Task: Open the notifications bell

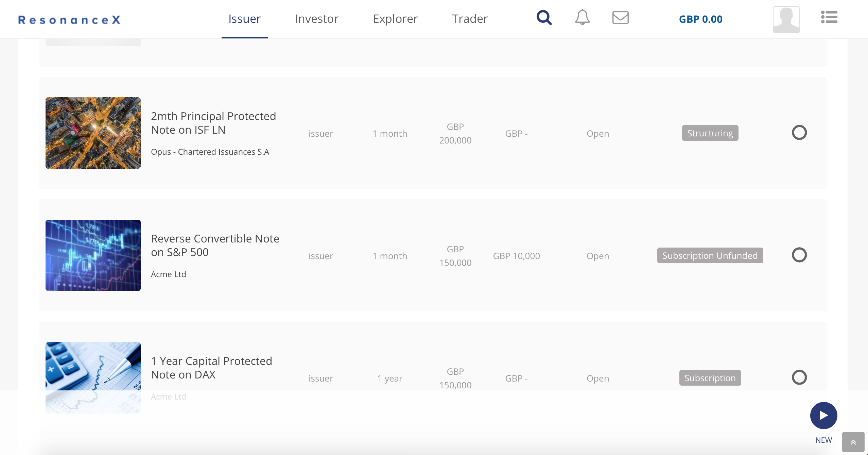Action: point(582,17)
